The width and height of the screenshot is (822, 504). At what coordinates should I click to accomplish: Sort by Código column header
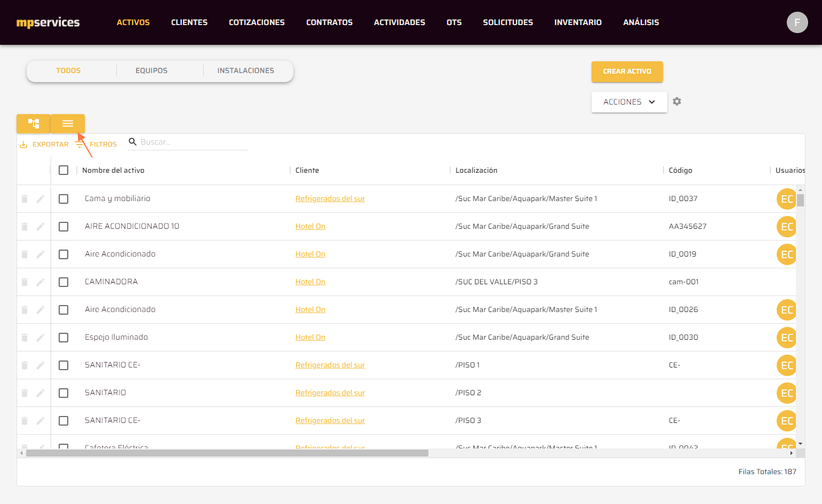681,170
